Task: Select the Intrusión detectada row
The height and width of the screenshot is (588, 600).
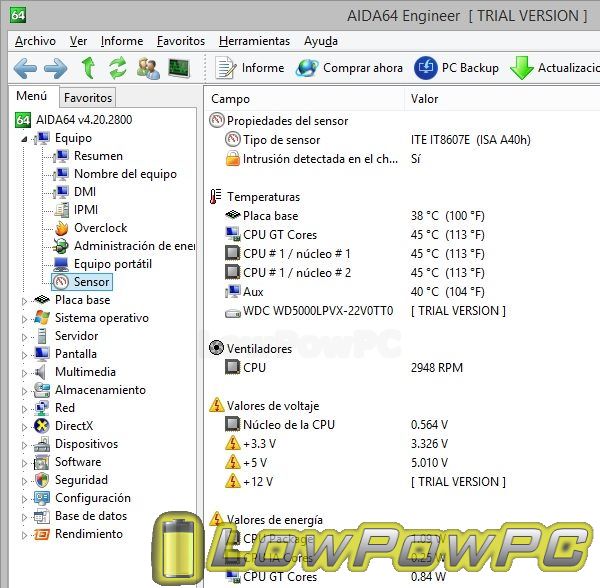Action: click(x=403, y=159)
